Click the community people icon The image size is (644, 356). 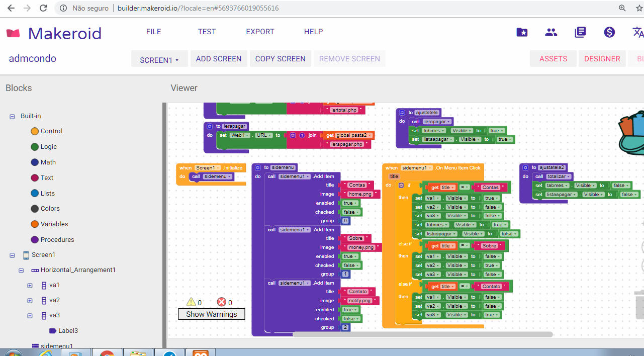coord(551,32)
